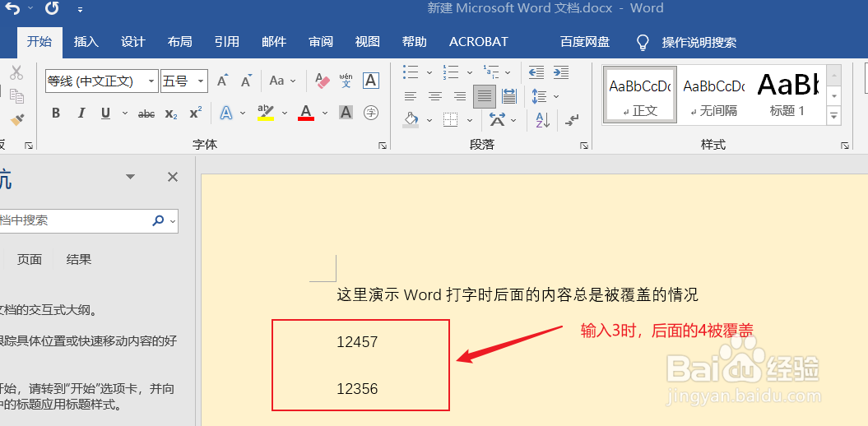Align text left
The image size is (868, 426).
point(411,97)
